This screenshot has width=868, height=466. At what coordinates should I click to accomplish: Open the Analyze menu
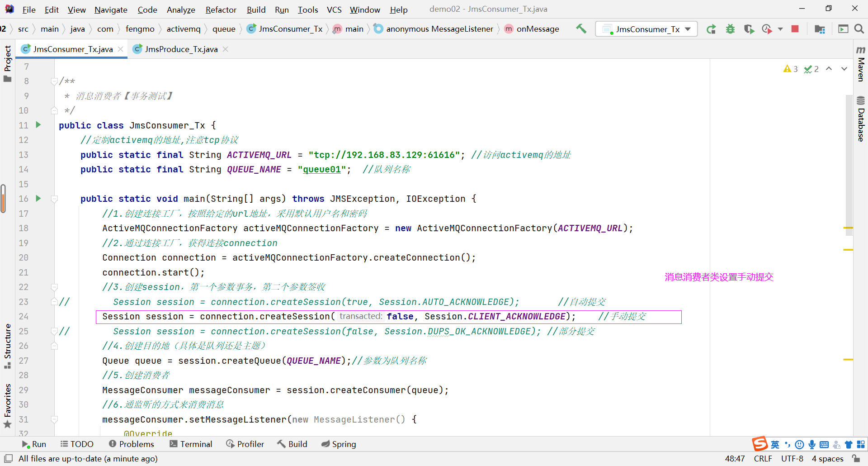pyautogui.click(x=181, y=10)
